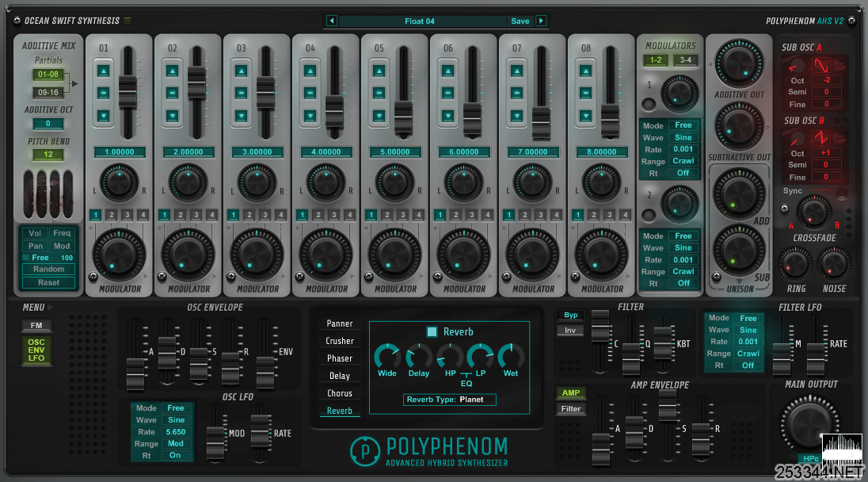The height and width of the screenshot is (482, 868).
Task: Click the Ocean Swift Synthesis logo icon
Action: click(x=17, y=21)
